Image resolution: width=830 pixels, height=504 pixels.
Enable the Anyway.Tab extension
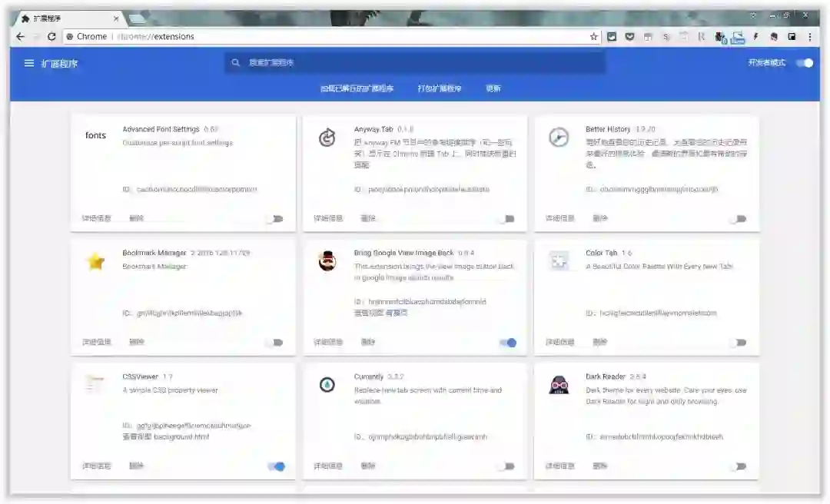pyautogui.click(x=506, y=219)
